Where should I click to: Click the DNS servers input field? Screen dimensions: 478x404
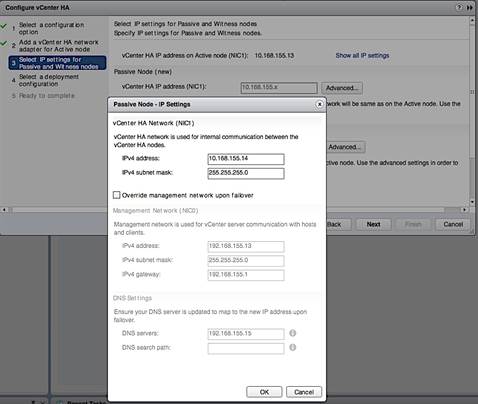246,334
